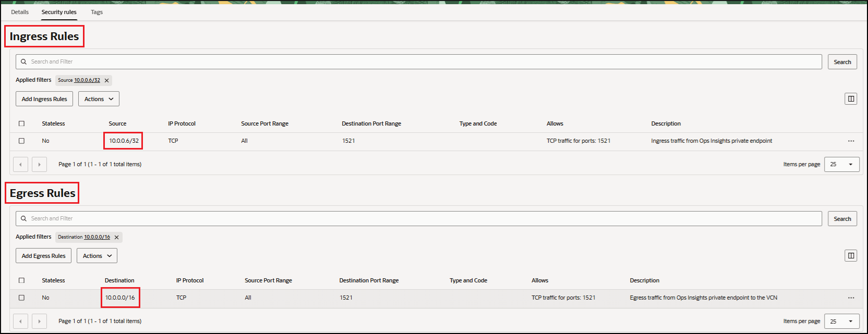The height and width of the screenshot is (334, 868).
Task: Click 'Egress traffic from Ops Insights private endpoint to the VCN'
Action: click(703, 298)
